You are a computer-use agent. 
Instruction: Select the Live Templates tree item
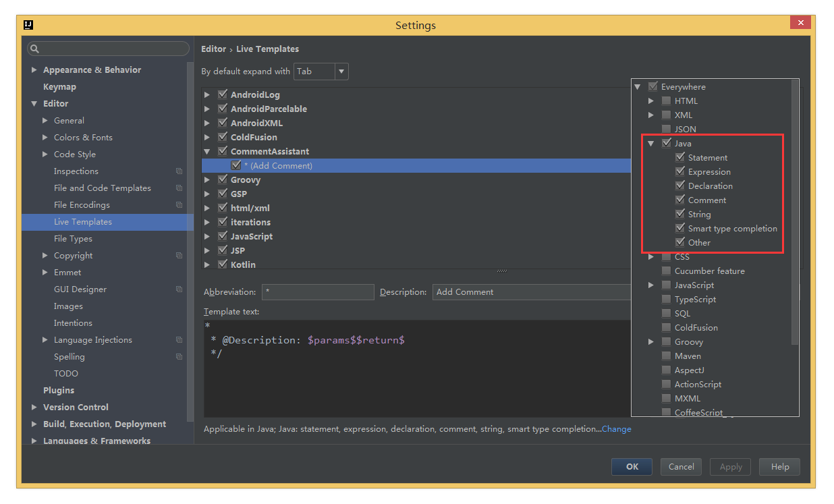(107, 222)
